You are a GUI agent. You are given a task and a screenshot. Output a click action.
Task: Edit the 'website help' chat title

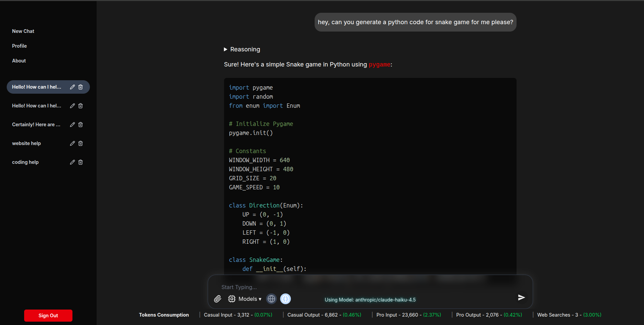pos(72,143)
